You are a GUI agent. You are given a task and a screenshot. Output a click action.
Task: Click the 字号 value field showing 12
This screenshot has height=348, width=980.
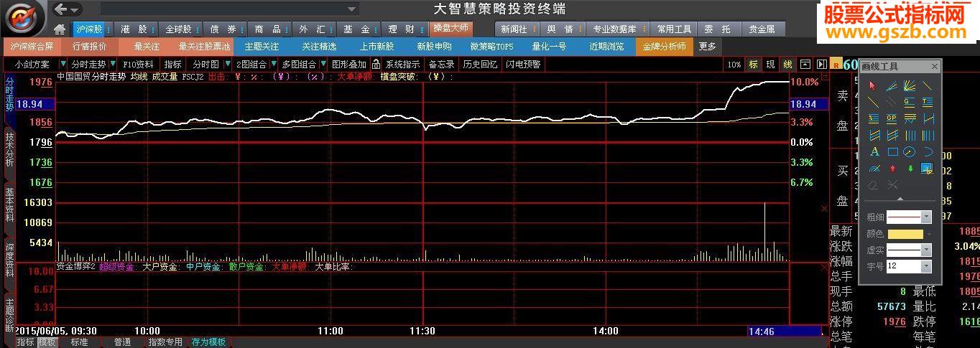pos(905,266)
